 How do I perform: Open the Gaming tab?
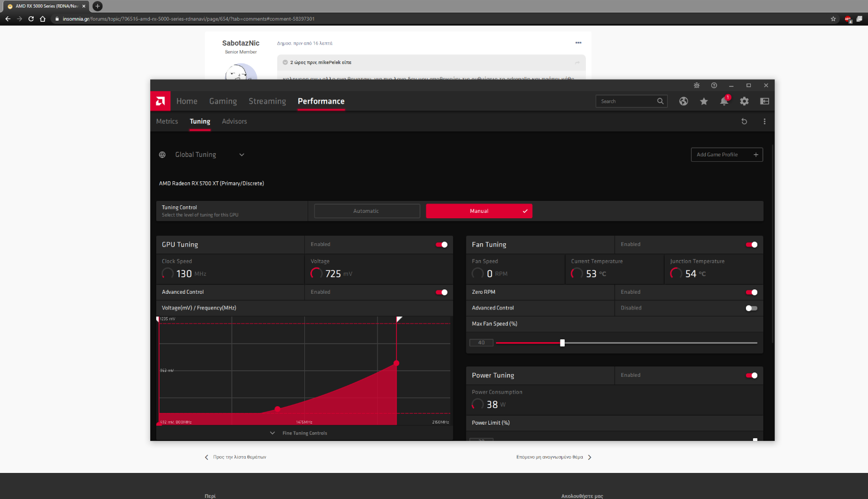[223, 102]
